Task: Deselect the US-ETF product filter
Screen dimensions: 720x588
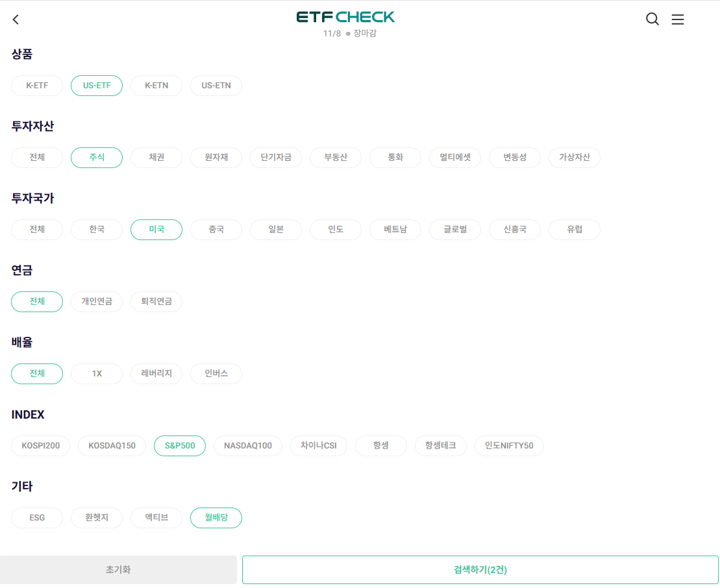Action: click(96, 85)
